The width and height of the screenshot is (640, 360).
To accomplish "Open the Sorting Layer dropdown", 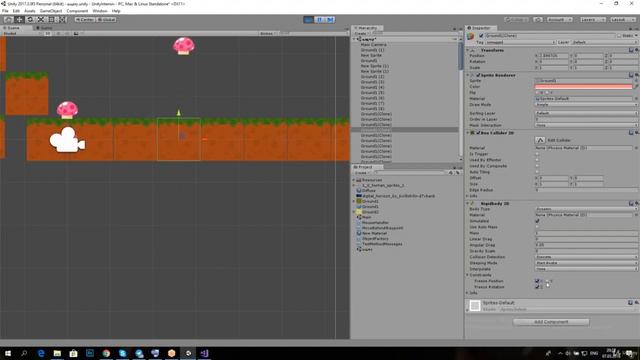I will click(587, 113).
